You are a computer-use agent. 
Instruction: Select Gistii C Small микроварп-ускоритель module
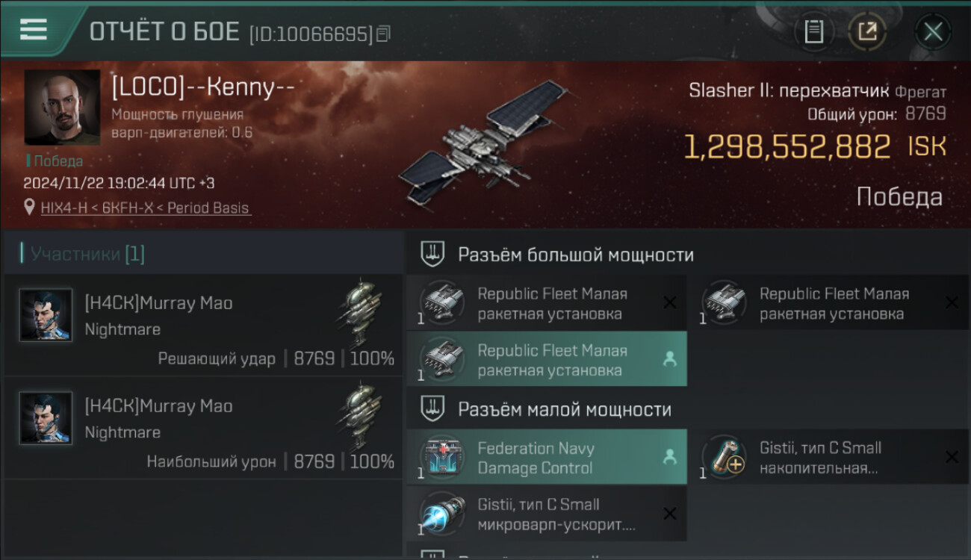pyautogui.click(x=547, y=514)
